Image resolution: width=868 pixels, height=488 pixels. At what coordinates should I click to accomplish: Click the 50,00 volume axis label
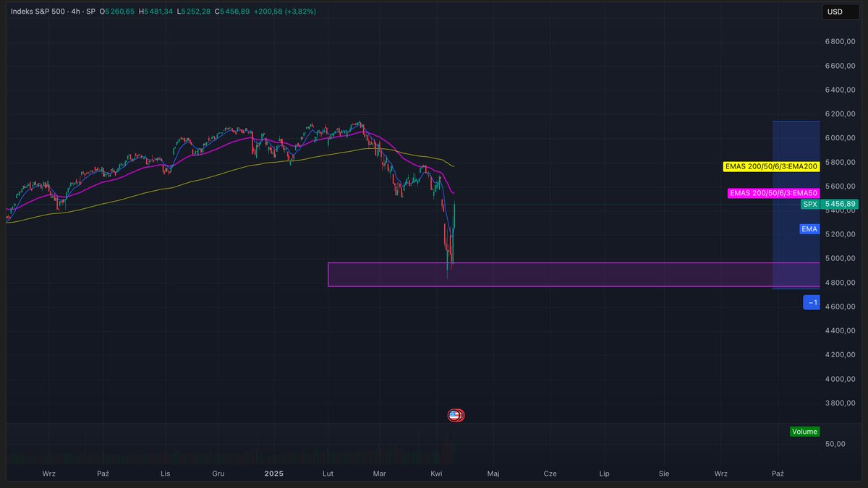(x=835, y=445)
